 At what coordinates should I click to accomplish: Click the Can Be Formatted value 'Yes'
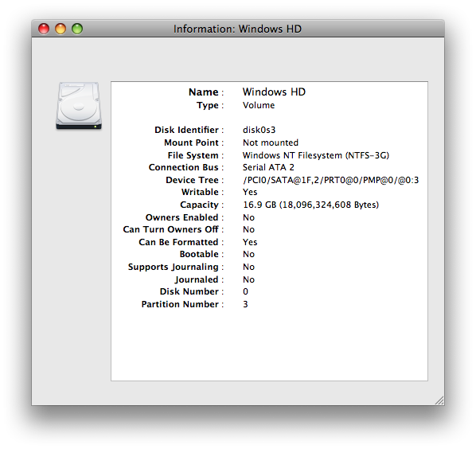[250, 242]
